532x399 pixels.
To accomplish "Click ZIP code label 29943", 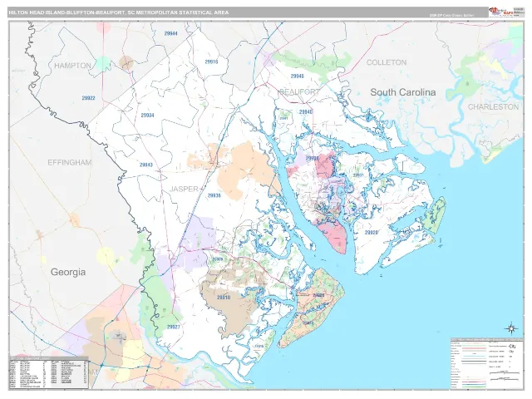I will pyautogui.click(x=146, y=165).
